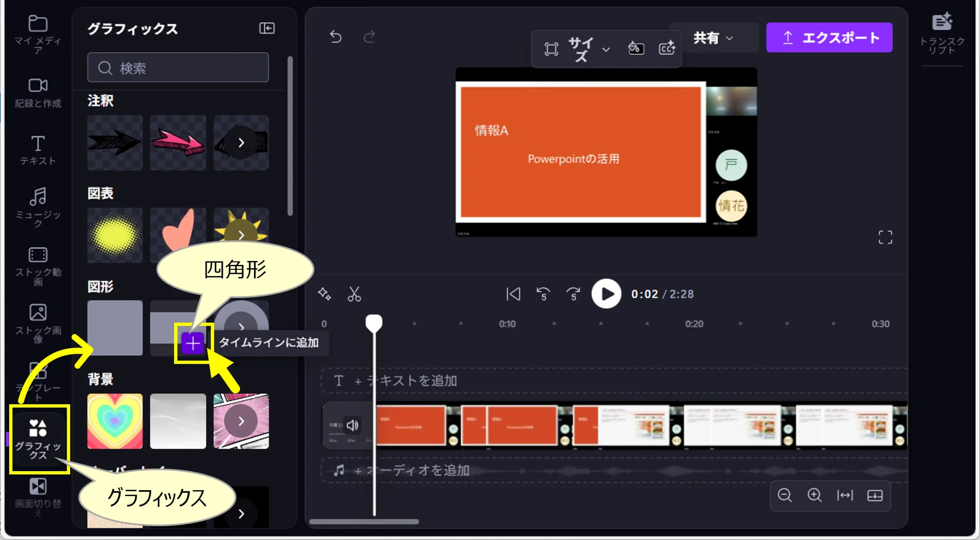Click the timeline playhead handle
The image size is (980, 540).
pyautogui.click(x=374, y=323)
